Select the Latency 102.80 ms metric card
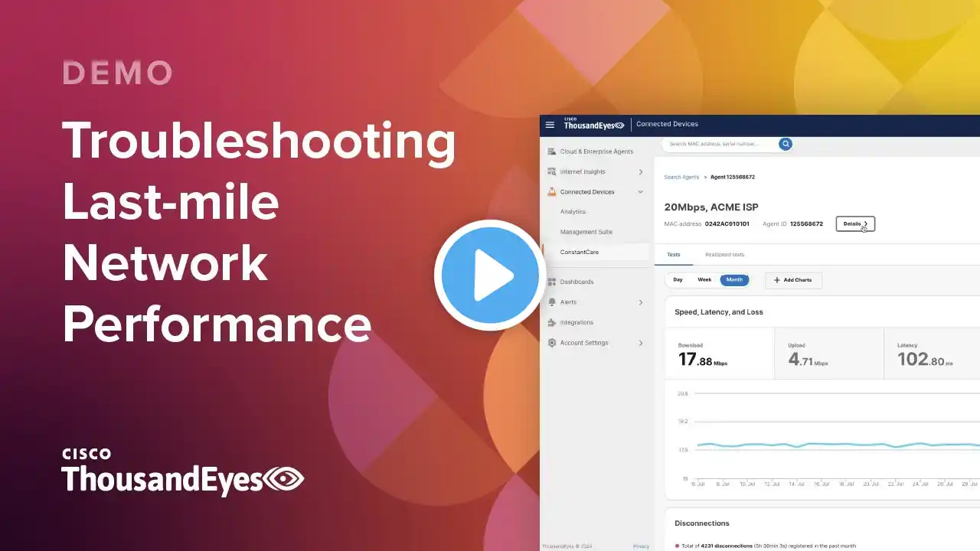This screenshot has height=551, width=980. 933,354
